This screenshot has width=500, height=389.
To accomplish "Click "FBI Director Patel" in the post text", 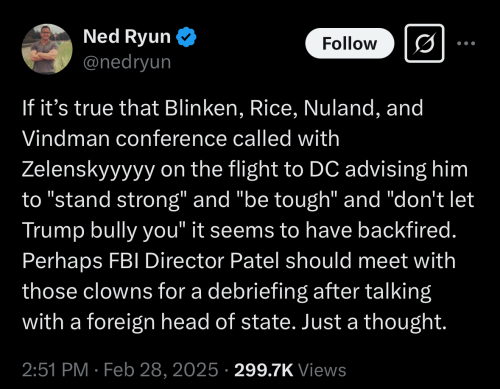I will tap(194, 261).
